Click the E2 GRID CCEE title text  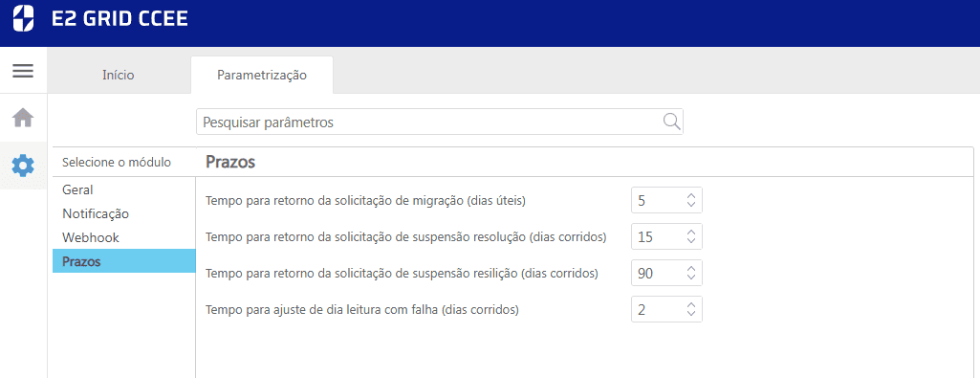(120, 19)
